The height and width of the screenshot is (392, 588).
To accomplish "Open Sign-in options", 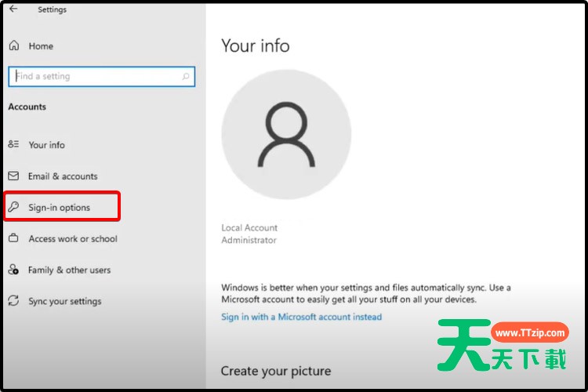I will [x=60, y=208].
